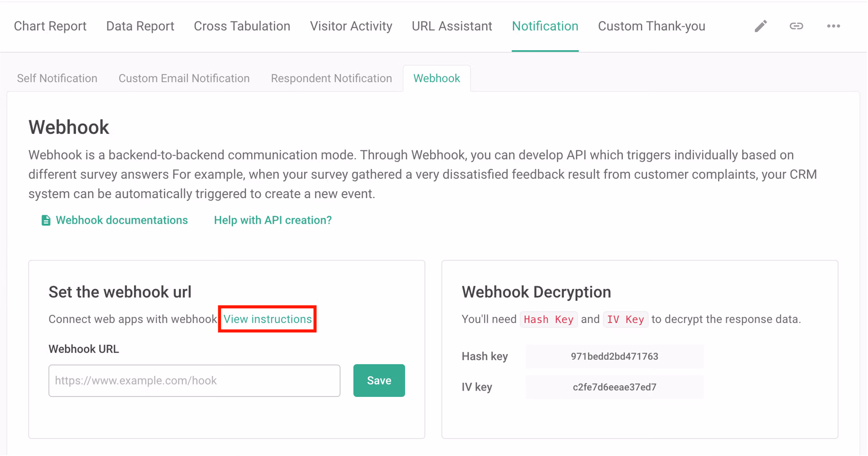The height and width of the screenshot is (456, 868).
Task: Click the Webhook URL input field
Action: 194,381
